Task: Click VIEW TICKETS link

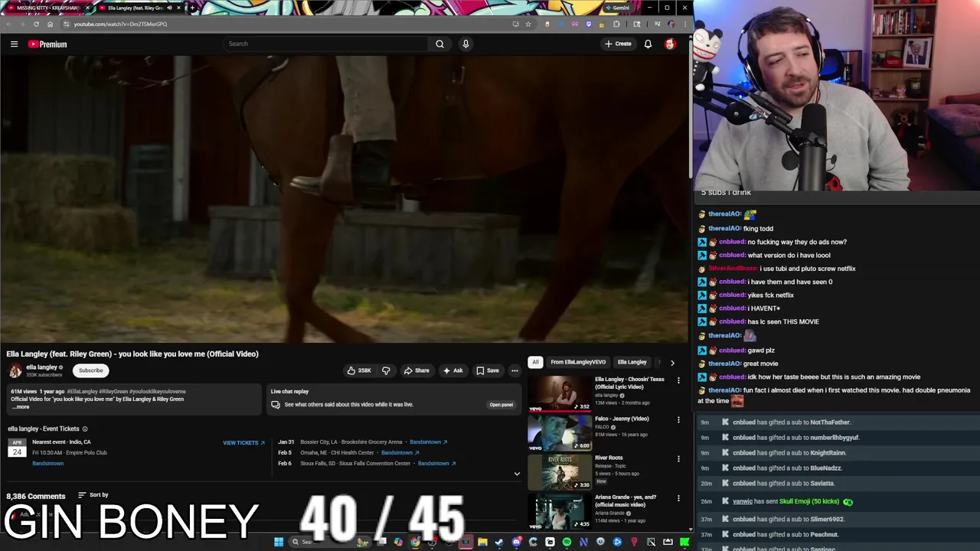Action: [243, 443]
